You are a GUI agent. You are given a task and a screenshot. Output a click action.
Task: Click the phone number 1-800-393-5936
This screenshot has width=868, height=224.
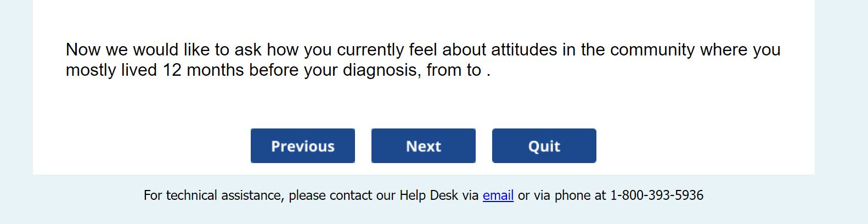point(656,195)
